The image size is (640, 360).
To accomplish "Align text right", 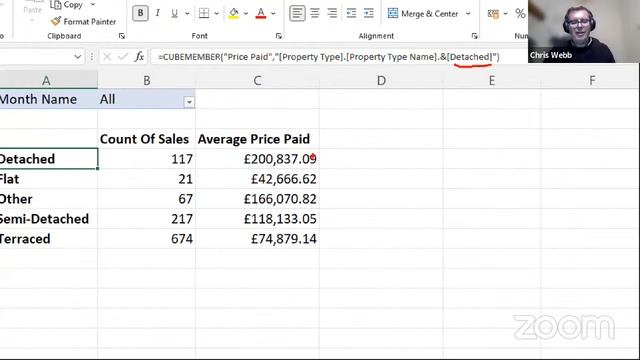I will (332, 13).
